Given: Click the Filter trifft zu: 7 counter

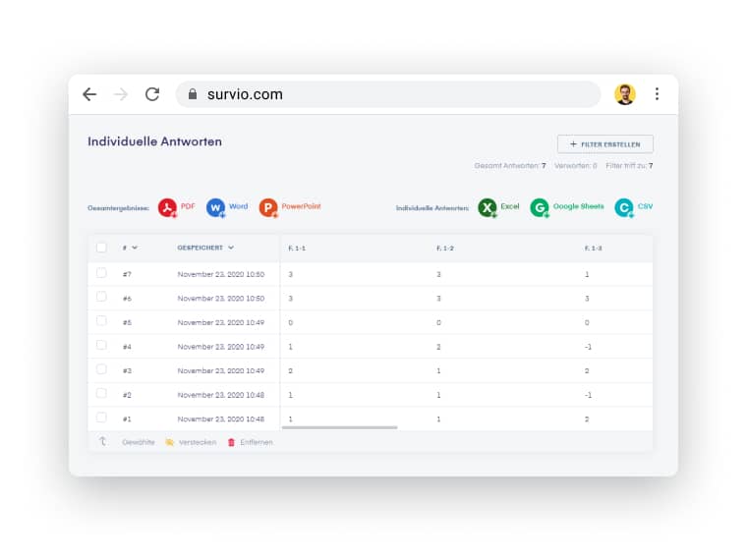Looking at the screenshot, I should point(629,166).
